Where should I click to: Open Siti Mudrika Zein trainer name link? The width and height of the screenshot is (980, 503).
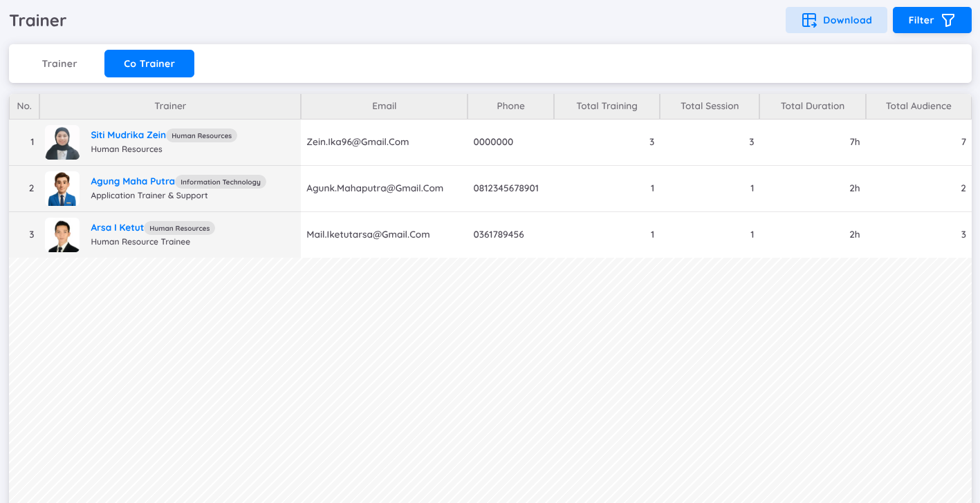pos(128,135)
